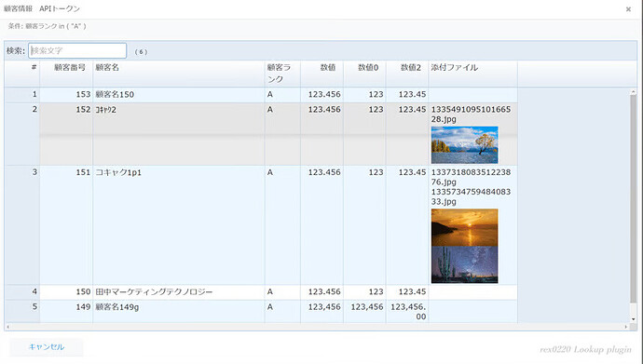Click in the 検索 search text field
Viewport: 643px width, 364px height.
tap(77, 51)
